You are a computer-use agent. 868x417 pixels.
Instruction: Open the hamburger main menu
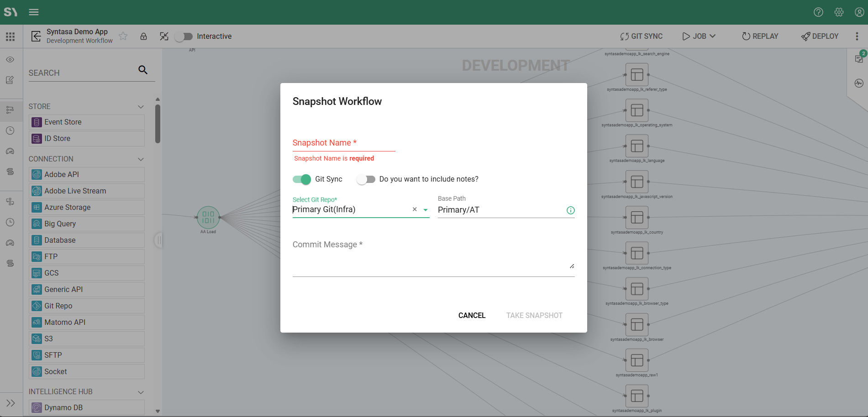coord(34,12)
